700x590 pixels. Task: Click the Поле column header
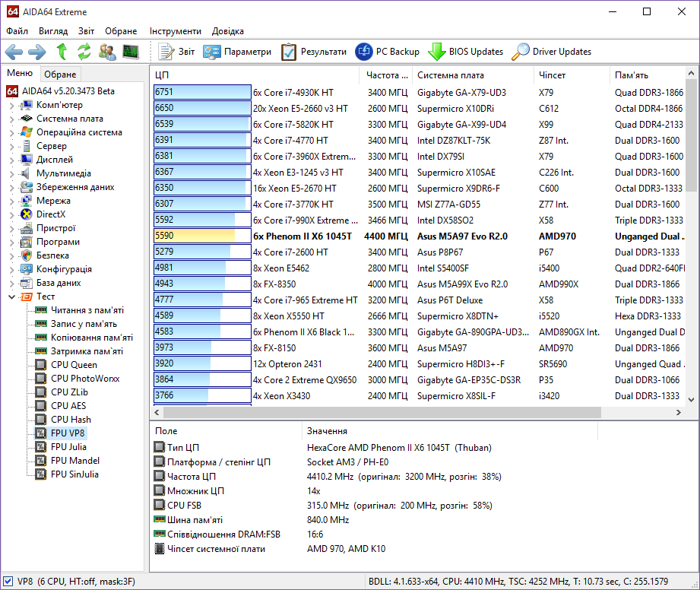pos(226,431)
